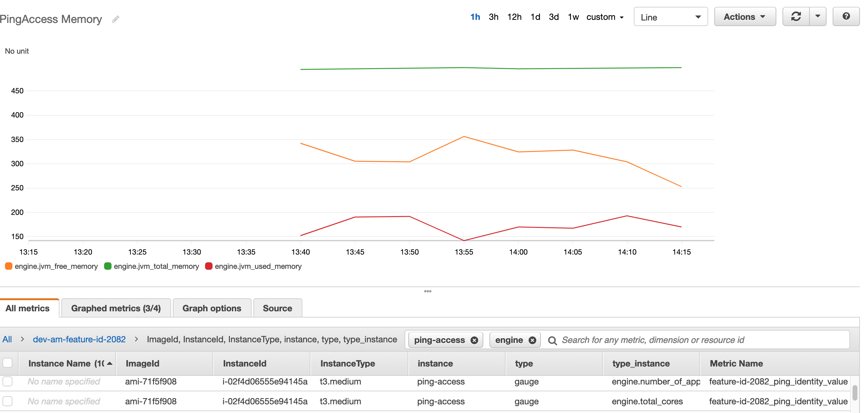Open the Graphed metrics (3/4) tab
Screen dimensions: 868x413
pos(116,308)
